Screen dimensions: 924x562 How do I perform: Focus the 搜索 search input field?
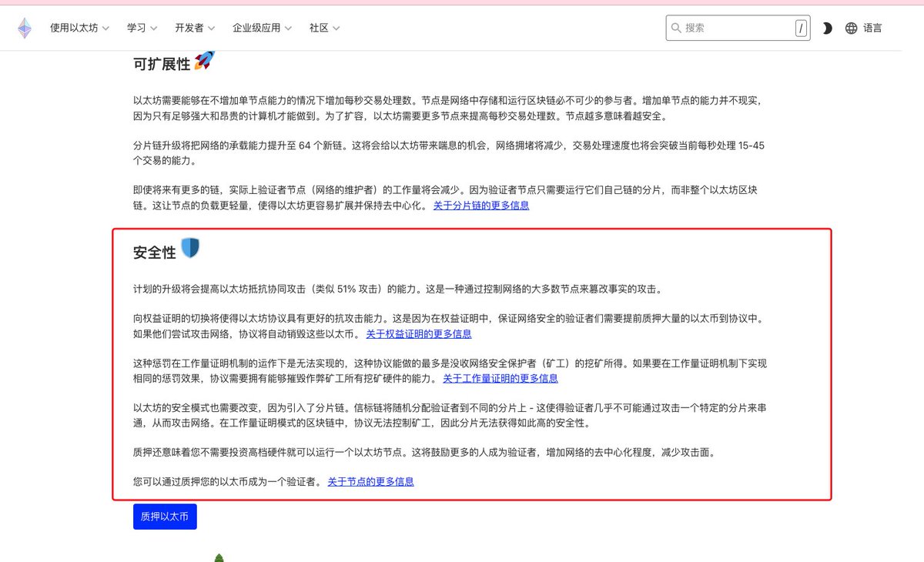pyautogui.click(x=738, y=28)
